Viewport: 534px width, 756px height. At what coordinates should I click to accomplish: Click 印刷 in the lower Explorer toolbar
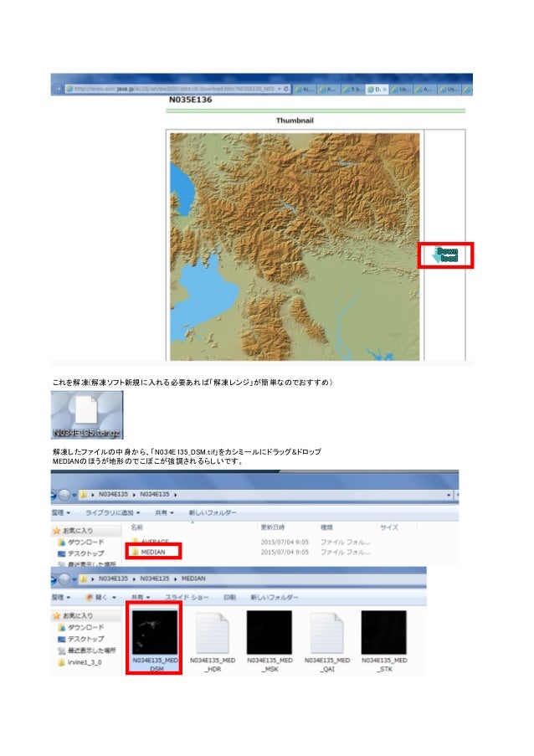point(229,598)
